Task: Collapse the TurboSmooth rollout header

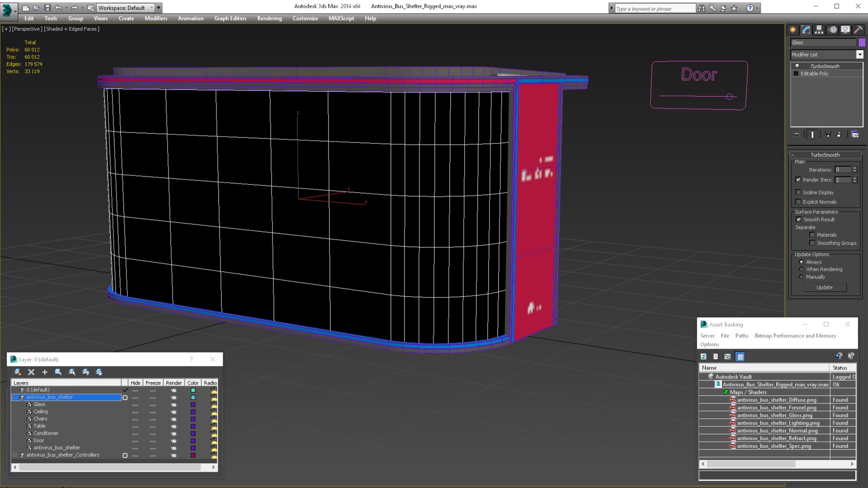Action: (825, 155)
